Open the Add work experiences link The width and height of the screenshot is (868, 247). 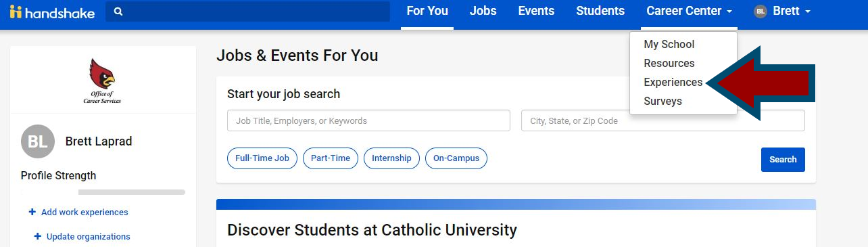(x=85, y=212)
